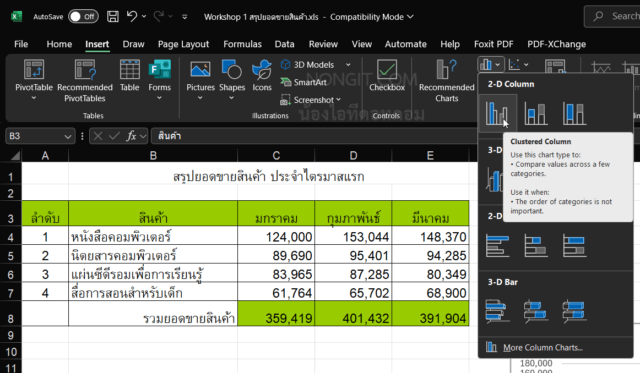
Task: Switch to the Draw tab
Action: (x=133, y=44)
